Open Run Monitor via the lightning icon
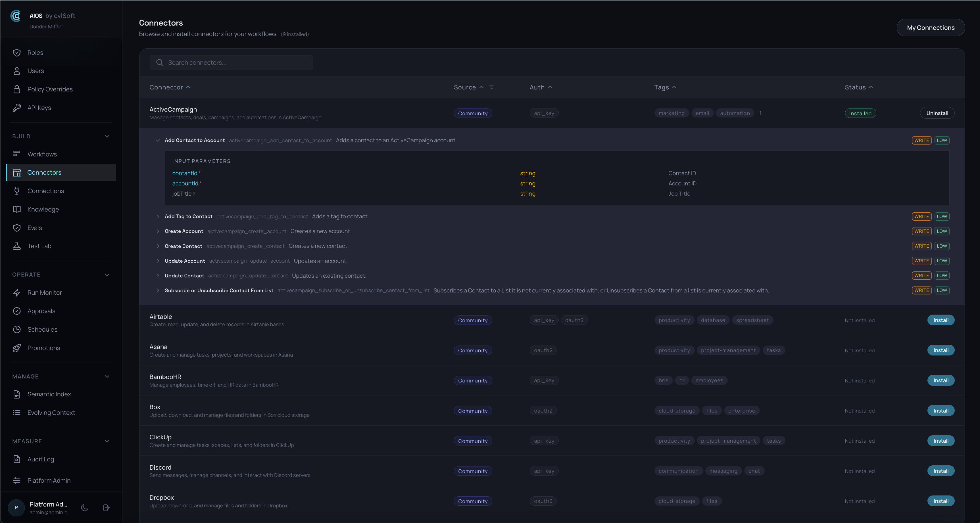The height and width of the screenshot is (523, 980). (x=17, y=292)
